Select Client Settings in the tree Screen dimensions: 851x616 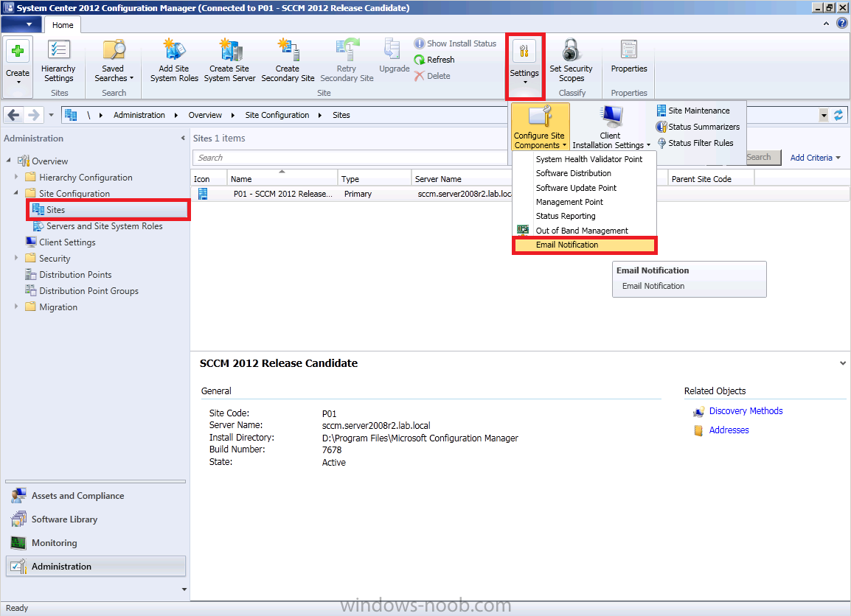pyautogui.click(x=67, y=242)
